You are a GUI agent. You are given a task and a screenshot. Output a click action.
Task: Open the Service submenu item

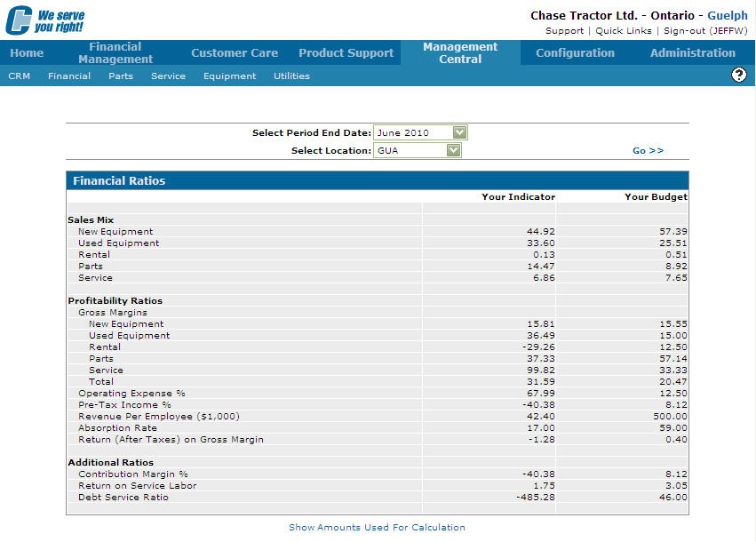(168, 76)
